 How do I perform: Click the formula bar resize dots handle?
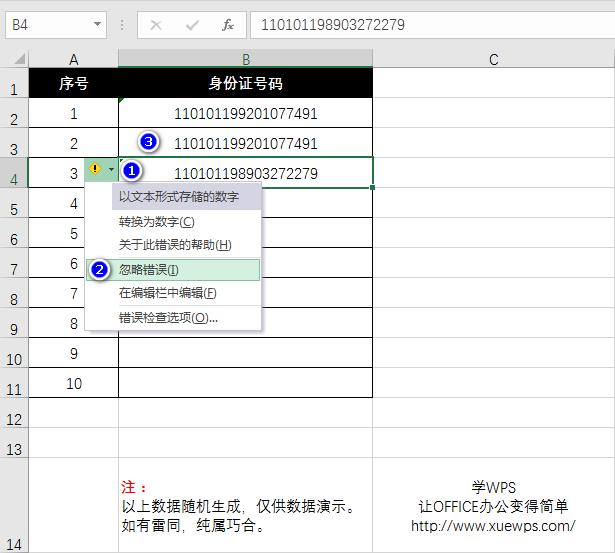click(122, 25)
